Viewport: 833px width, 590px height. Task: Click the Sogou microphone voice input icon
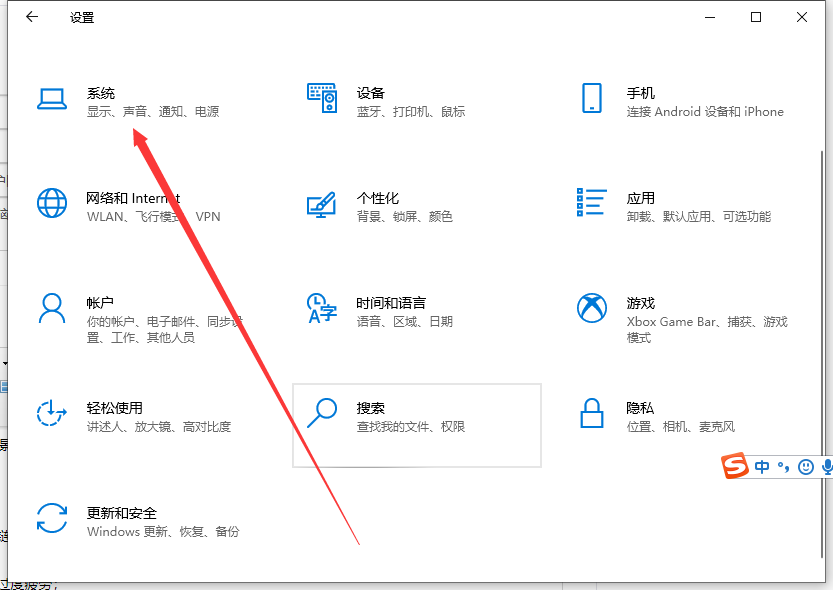[826, 466]
